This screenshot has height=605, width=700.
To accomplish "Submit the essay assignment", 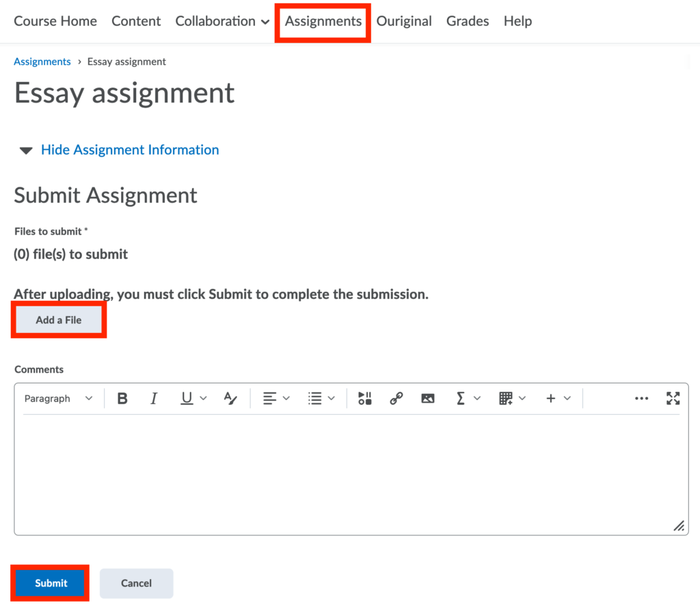I will 49,583.
